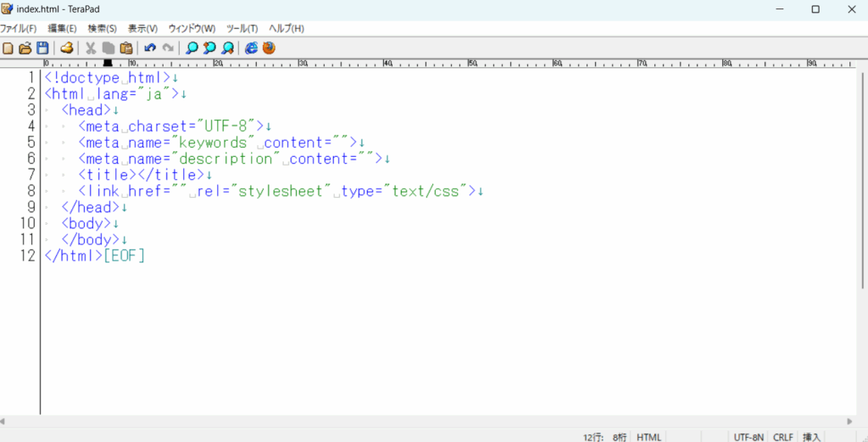Open the 表示(V) menu
The height and width of the screenshot is (442, 868).
pyautogui.click(x=142, y=28)
